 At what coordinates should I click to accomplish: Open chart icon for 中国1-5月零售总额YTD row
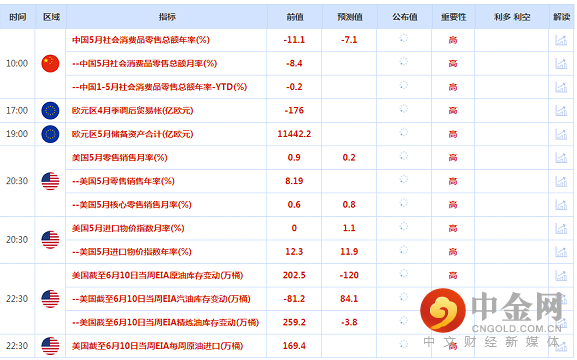click(561, 87)
